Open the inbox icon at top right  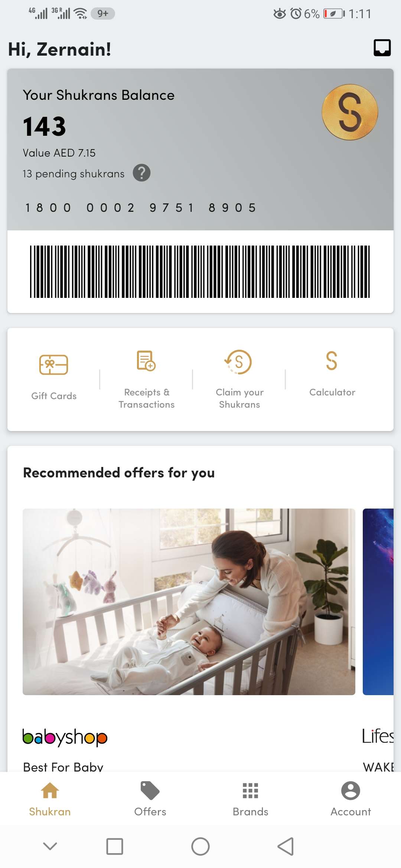[382, 48]
